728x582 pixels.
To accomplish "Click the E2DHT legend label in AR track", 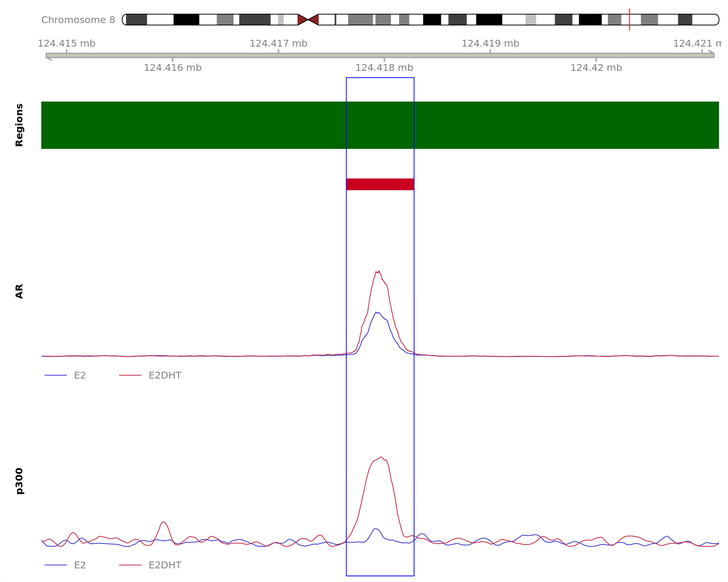I will tap(165, 375).
